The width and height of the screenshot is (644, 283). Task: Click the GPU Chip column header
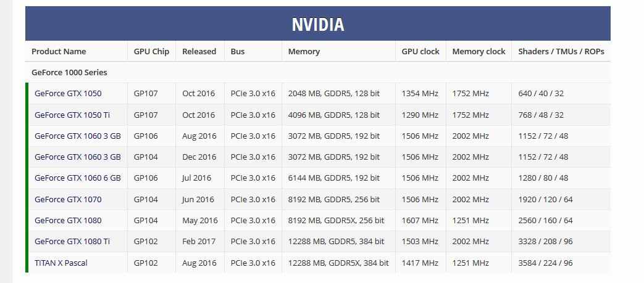click(151, 51)
